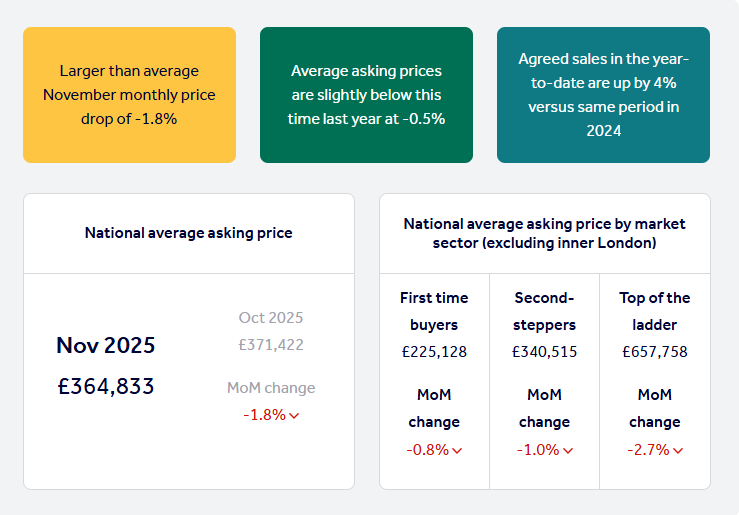This screenshot has width=739, height=515.
Task: Click the £225,128 first time buyer price
Action: (x=434, y=352)
